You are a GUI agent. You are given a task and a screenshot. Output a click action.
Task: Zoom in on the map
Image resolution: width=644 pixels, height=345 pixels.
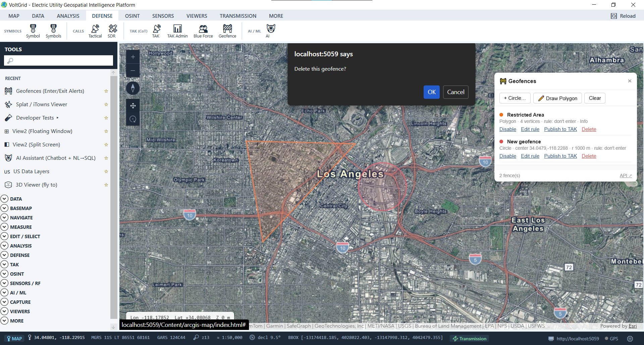133,57
